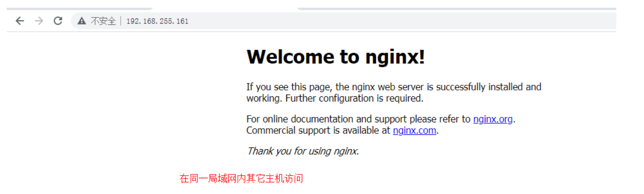Click the browser forward arrow
This screenshot has width=644, height=194.
pyautogui.click(x=39, y=21)
